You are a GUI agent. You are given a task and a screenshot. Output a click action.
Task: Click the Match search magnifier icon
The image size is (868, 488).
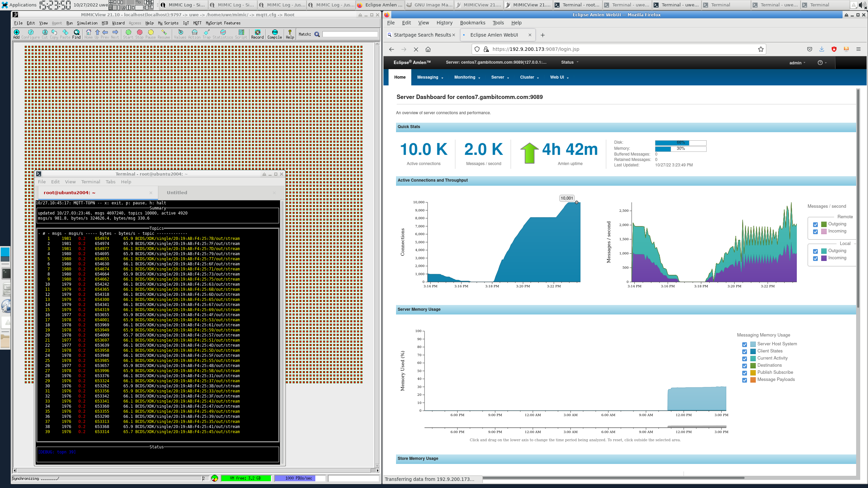pyautogui.click(x=317, y=34)
